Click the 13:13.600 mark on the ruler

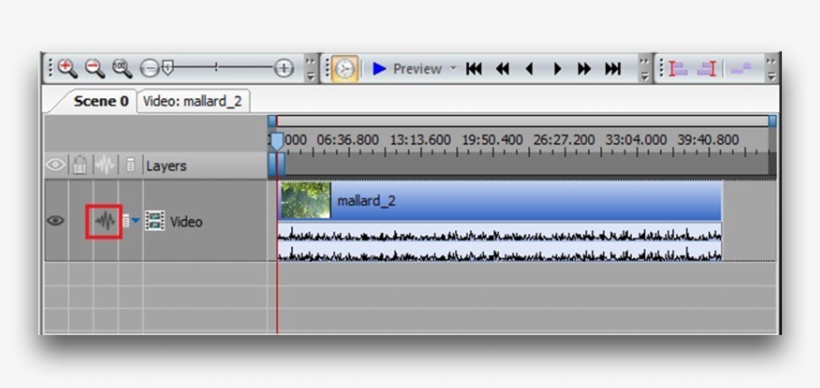420,140
